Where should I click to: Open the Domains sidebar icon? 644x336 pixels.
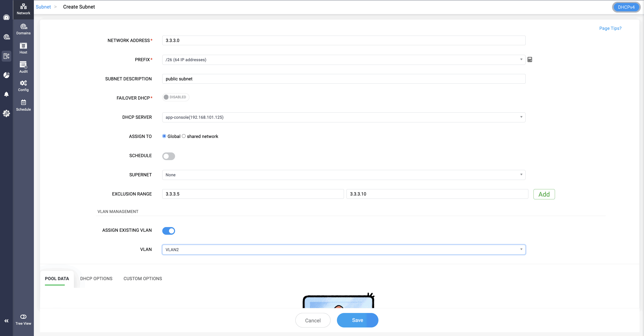coord(23,29)
